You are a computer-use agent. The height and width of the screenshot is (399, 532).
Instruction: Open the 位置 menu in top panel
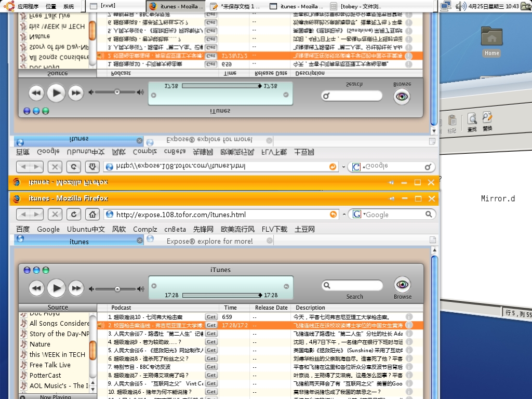[x=51, y=6]
